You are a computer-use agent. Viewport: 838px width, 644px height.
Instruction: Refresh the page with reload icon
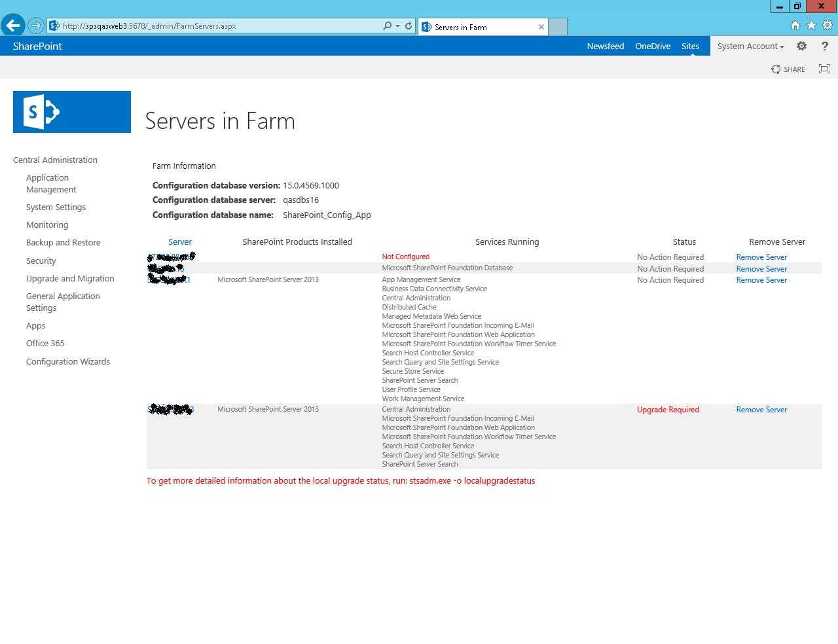pyautogui.click(x=409, y=26)
